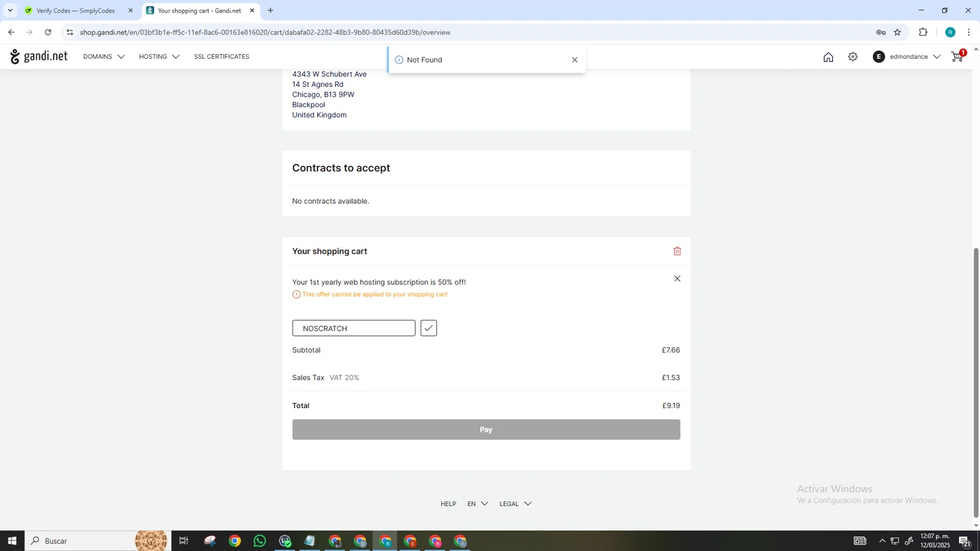980x551 pixels.
Task: Open the Chrome profile avatar
Action: point(950,32)
